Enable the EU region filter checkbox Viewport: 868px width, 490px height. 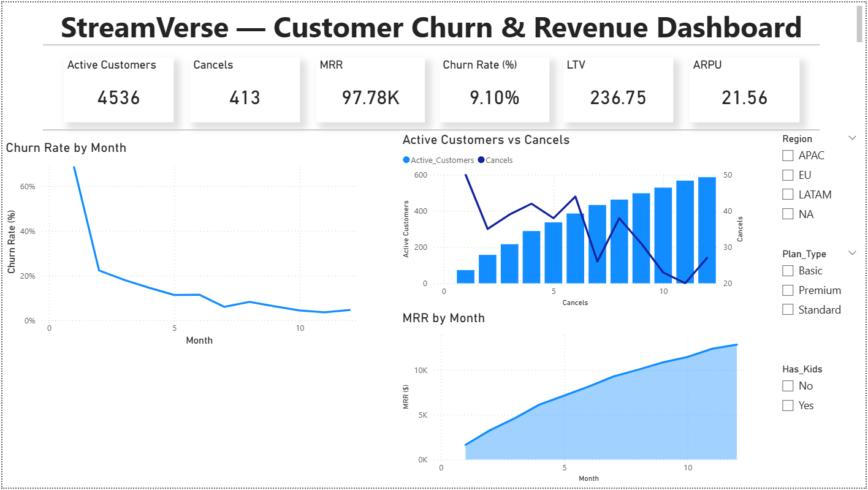[788, 175]
